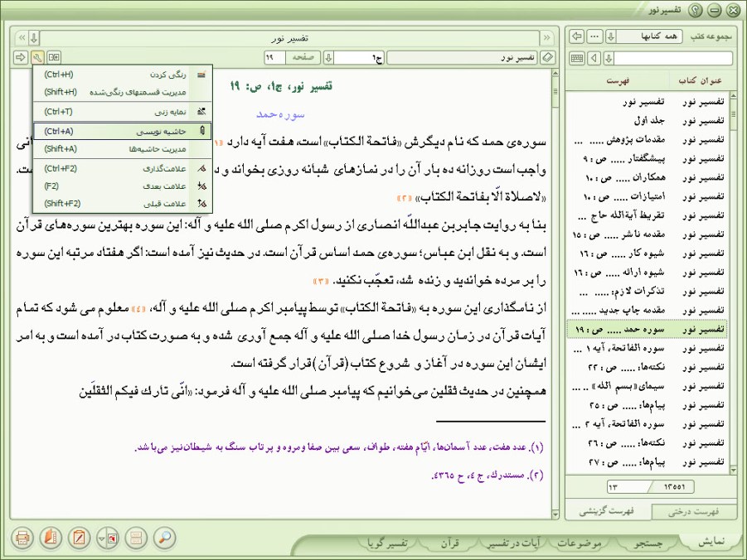Switch to the فهرست گزینشی tab
The height and width of the screenshot is (560, 747).
click(x=606, y=511)
